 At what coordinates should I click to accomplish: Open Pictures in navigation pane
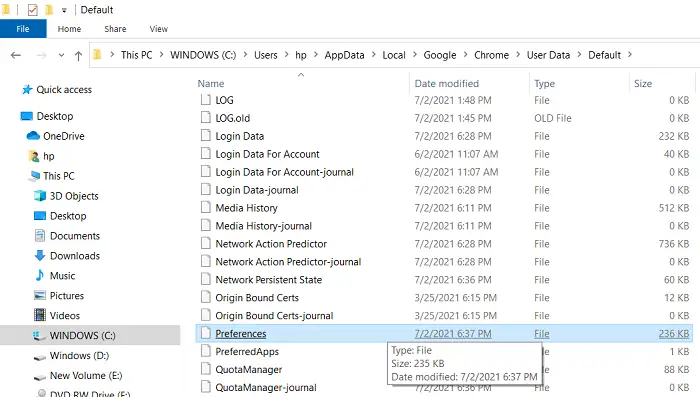(67, 296)
